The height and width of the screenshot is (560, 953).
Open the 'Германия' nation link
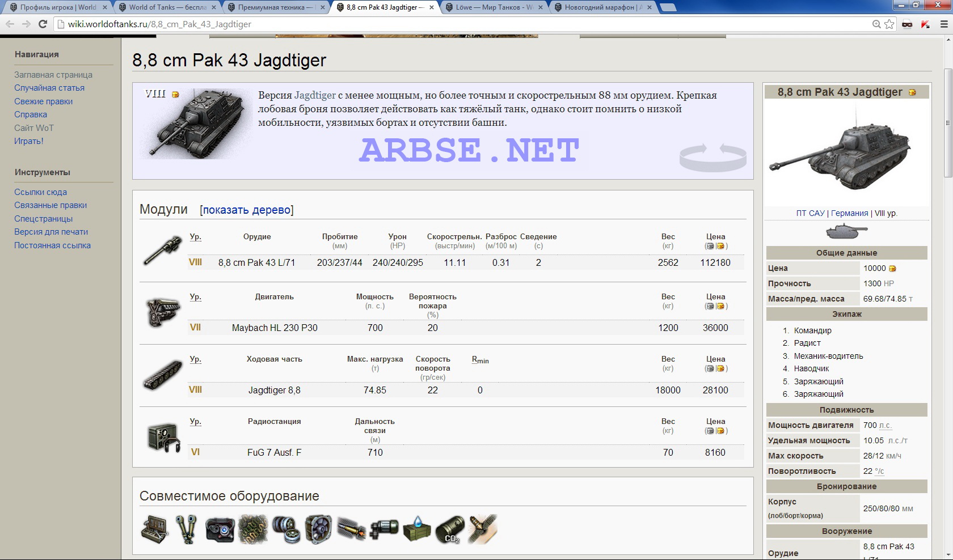(x=849, y=213)
